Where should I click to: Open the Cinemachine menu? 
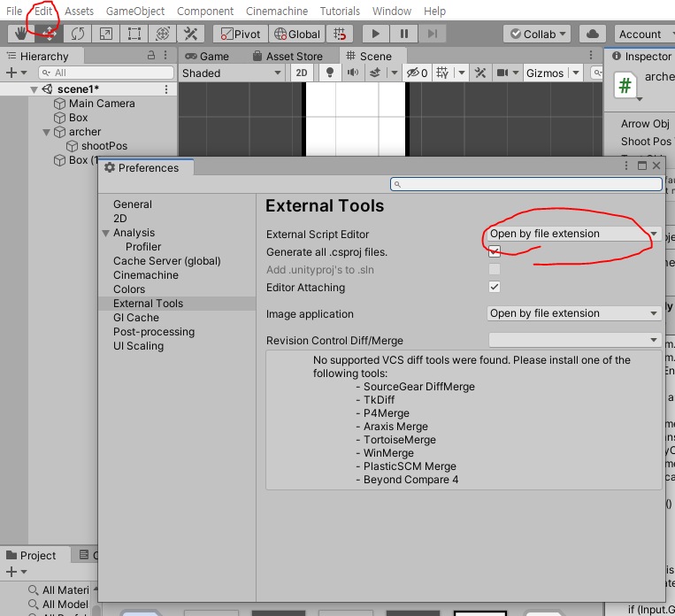tap(277, 12)
